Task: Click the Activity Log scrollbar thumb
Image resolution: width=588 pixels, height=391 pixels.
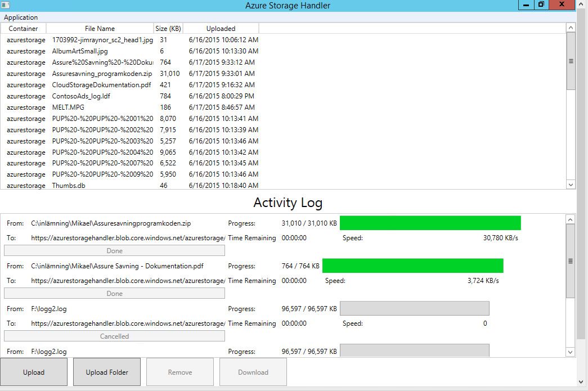Action: coord(571,261)
